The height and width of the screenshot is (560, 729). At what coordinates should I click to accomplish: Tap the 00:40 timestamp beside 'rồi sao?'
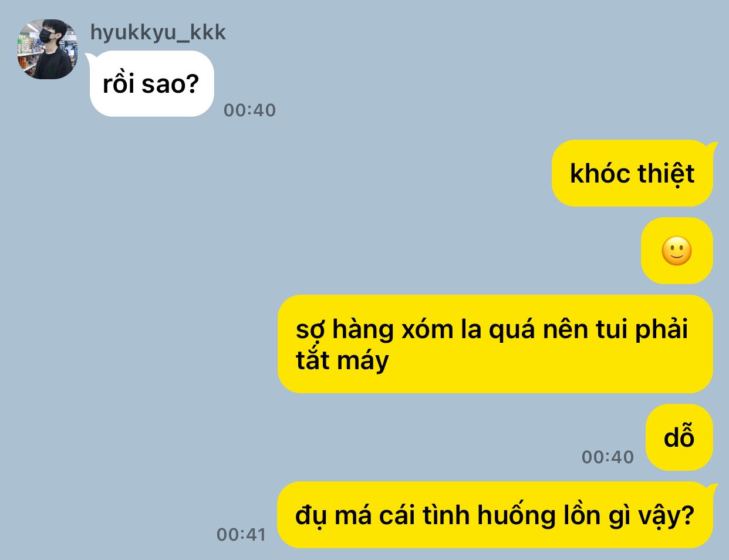tap(249, 110)
